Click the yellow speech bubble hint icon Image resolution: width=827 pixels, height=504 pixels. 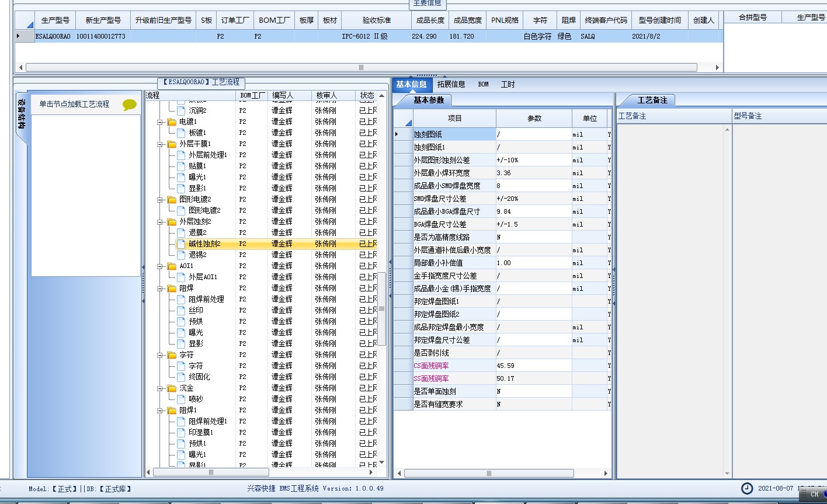tap(130, 105)
